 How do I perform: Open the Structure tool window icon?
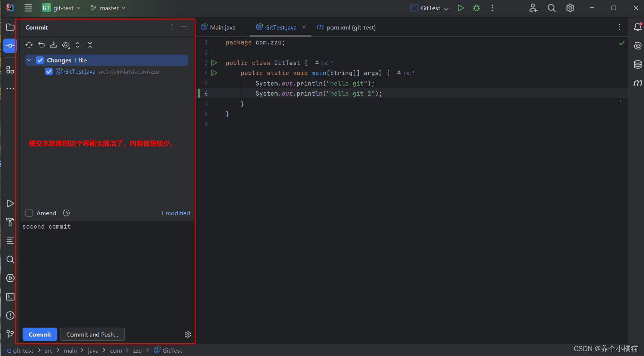click(10, 70)
